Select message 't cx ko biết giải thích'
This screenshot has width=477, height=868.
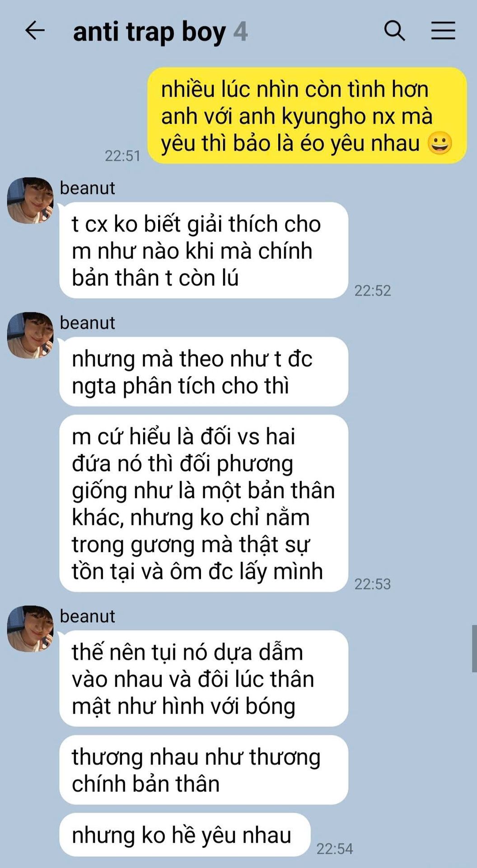coord(204,250)
